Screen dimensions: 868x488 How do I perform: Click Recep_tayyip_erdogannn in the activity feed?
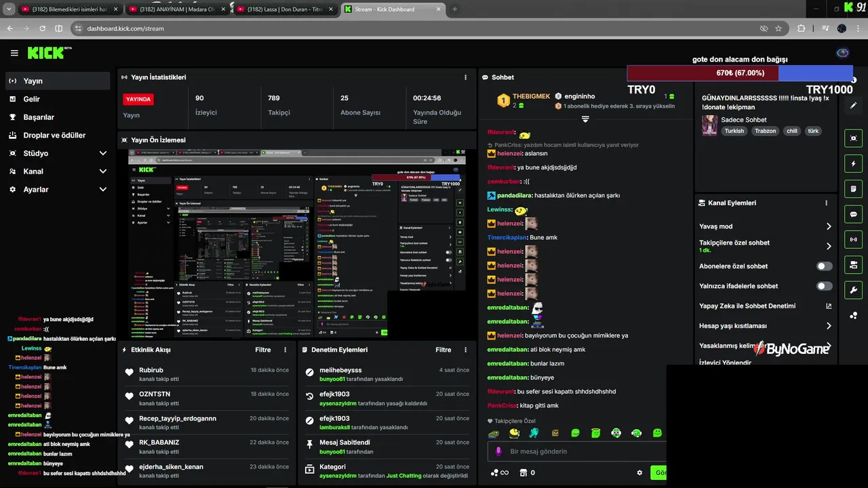(178, 419)
